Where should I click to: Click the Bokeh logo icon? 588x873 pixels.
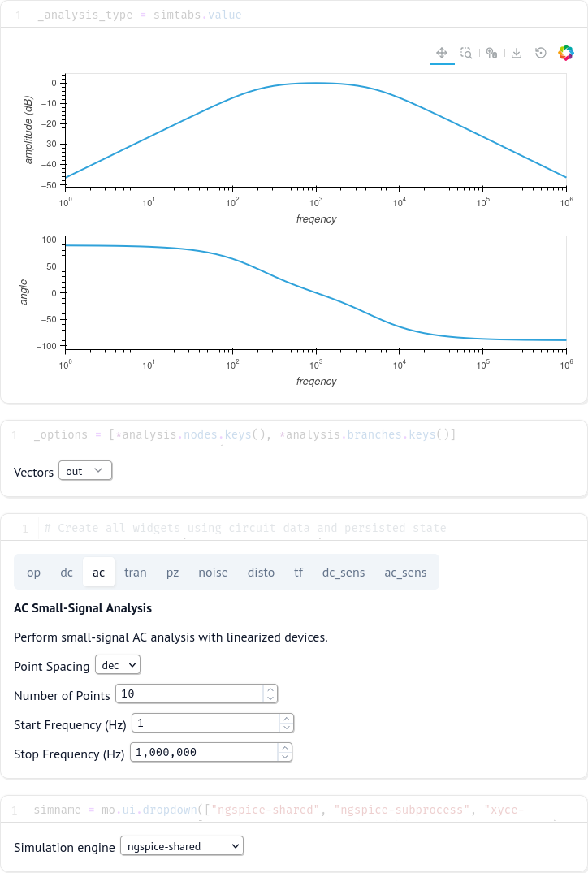(566, 53)
